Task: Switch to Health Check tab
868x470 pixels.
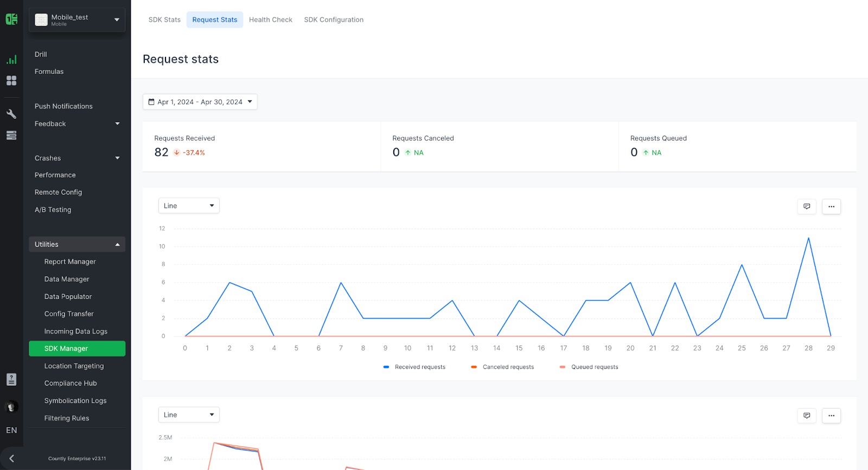Action: tap(271, 20)
